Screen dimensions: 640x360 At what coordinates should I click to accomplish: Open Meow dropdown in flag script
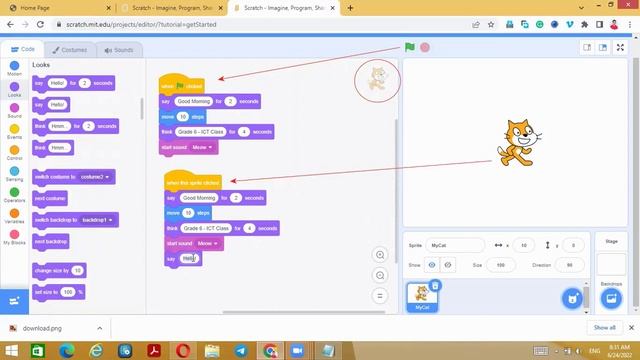(202, 147)
